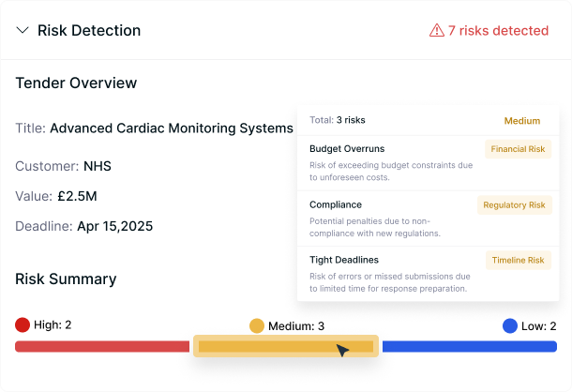Click the Advanced Cardiac Monitoring Systems title
The height and width of the screenshot is (392, 572).
click(x=172, y=128)
